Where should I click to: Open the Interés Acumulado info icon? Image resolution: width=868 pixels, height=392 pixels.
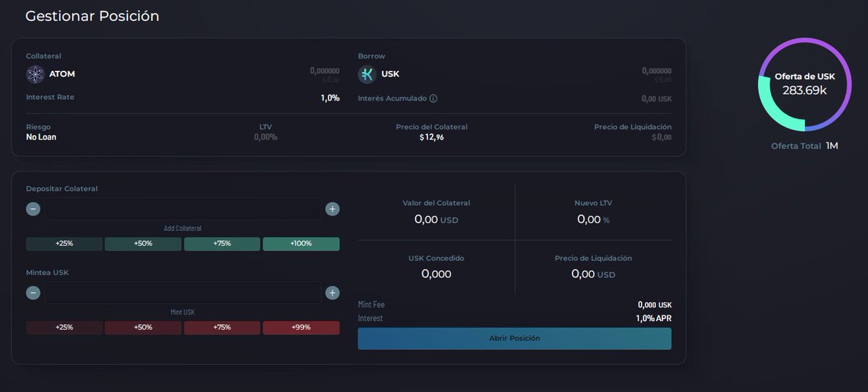click(x=433, y=98)
